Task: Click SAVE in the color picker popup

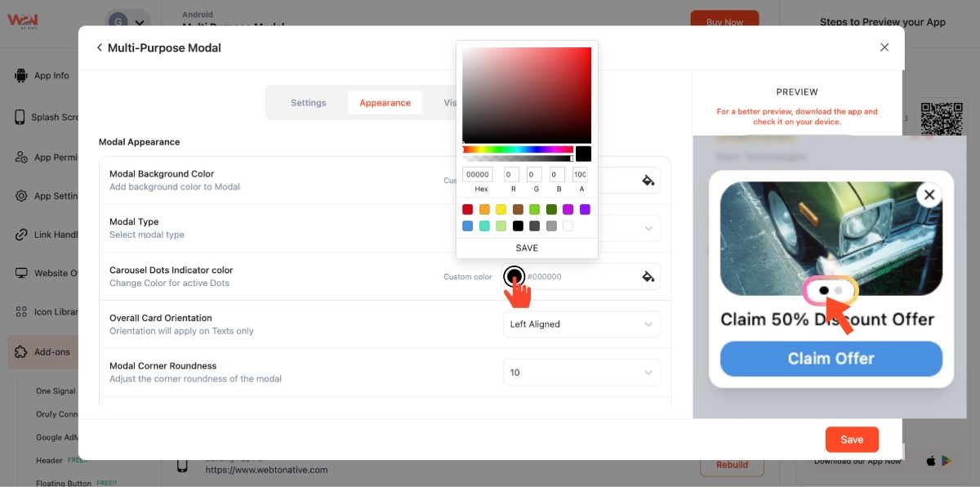Action: click(x=527, y=248)
